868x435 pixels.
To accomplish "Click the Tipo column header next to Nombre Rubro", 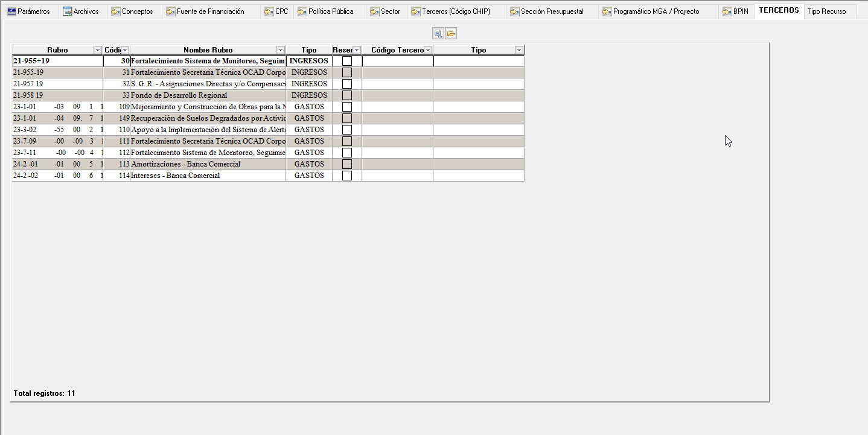I will coord(309,50).
